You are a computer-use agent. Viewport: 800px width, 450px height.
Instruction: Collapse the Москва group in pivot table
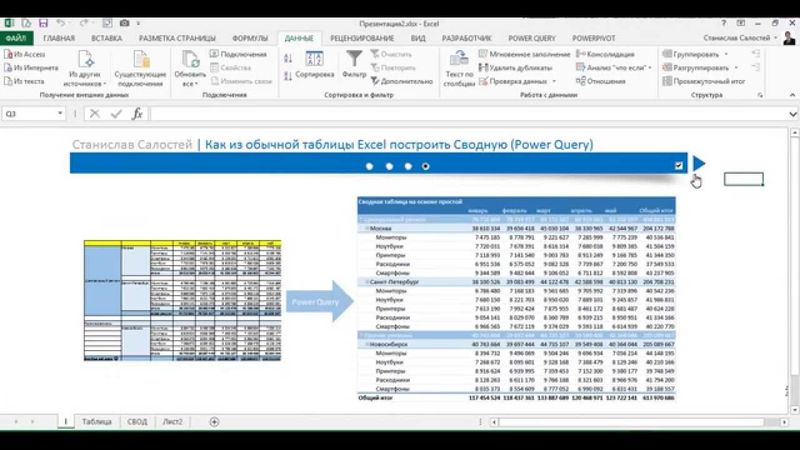coord(366,229)
